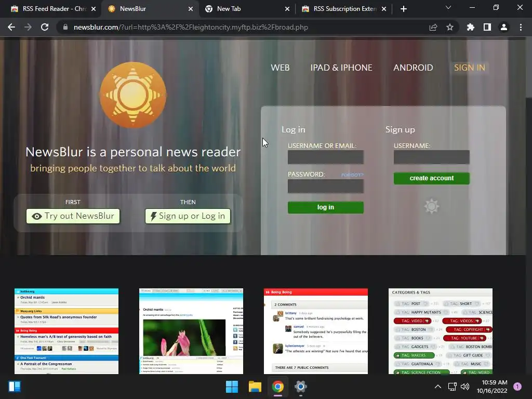Click the browser back arrow
The width and height of the screenshot is (532, 399).
click(x=11, y=27)
